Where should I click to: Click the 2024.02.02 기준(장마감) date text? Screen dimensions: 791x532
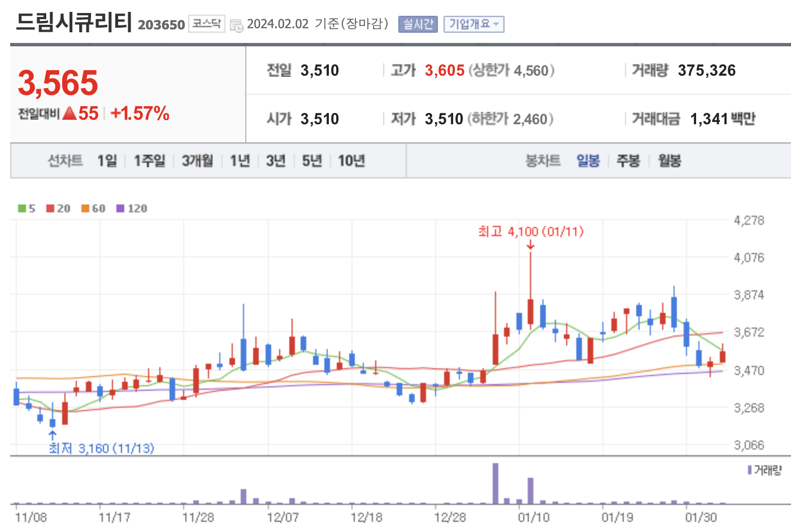point(318,24)
